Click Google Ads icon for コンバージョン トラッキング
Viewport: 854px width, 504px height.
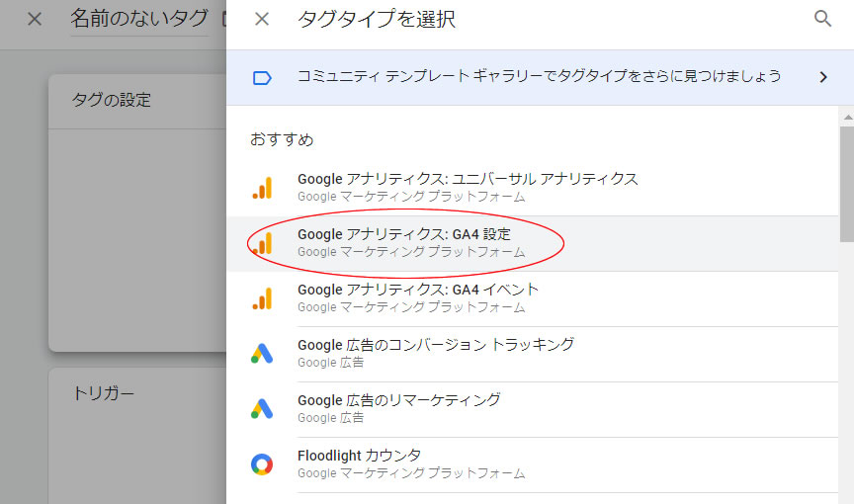coord(262,354)
